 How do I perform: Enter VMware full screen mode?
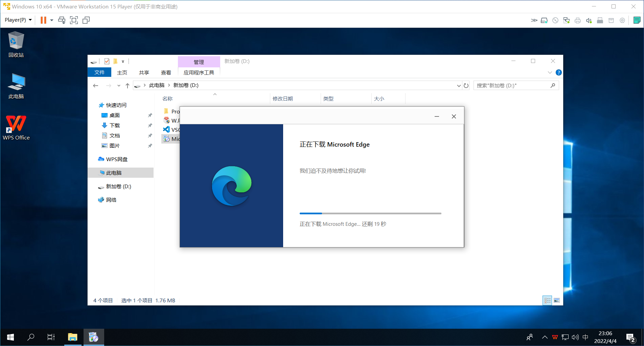click(x=74, y=20)
